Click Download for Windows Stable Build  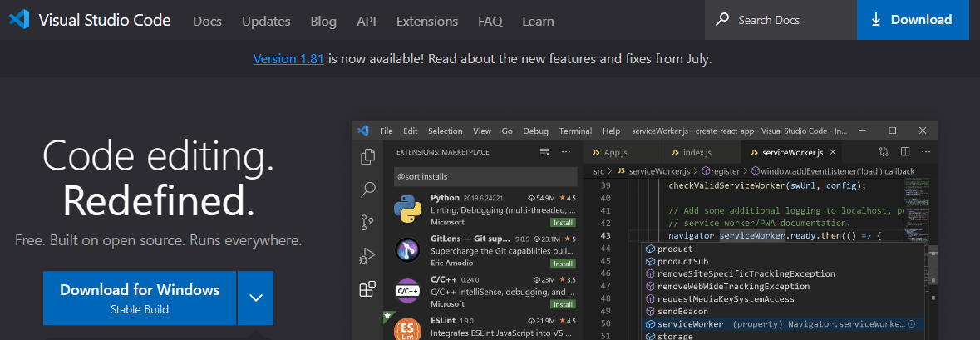(140, 298)
